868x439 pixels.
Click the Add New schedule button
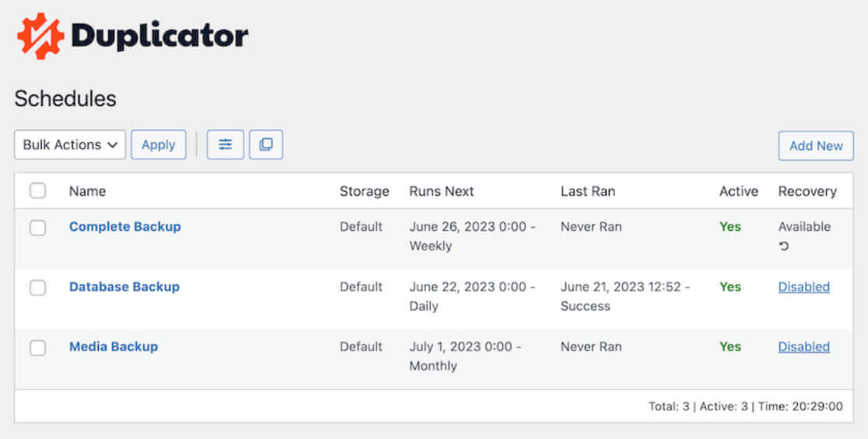(816, 145)
